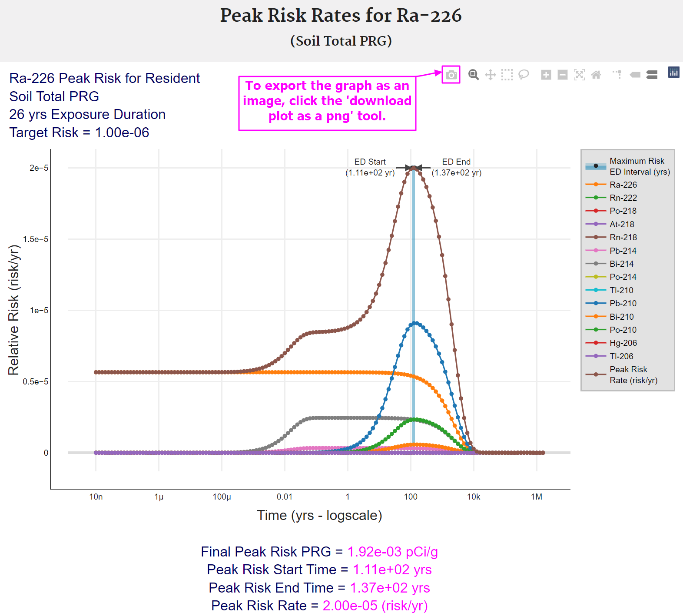Click the 10n x-axis tick label
Screen dimensions: 683x616
tap(96, 497)
